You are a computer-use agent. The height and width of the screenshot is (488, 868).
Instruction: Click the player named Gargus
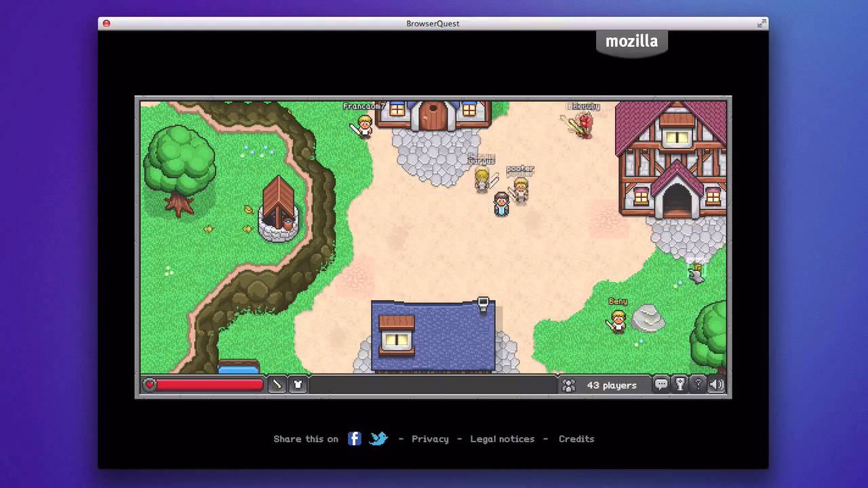point(483,179)
